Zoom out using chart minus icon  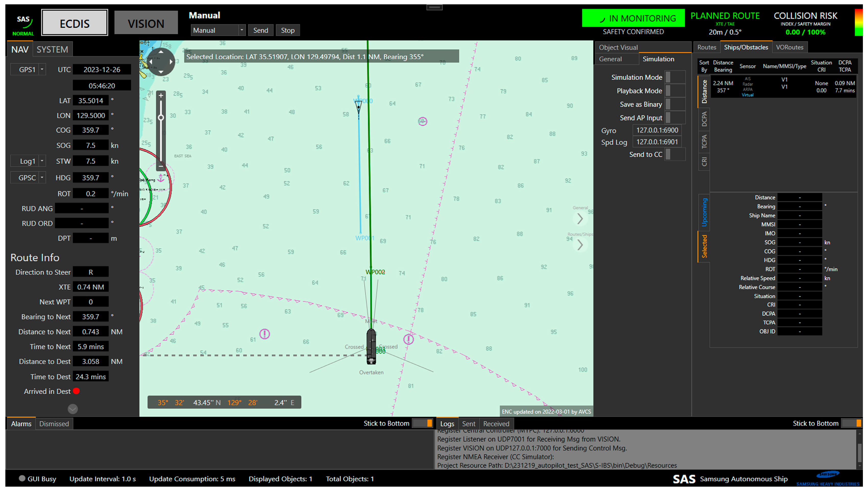[161, 166]
